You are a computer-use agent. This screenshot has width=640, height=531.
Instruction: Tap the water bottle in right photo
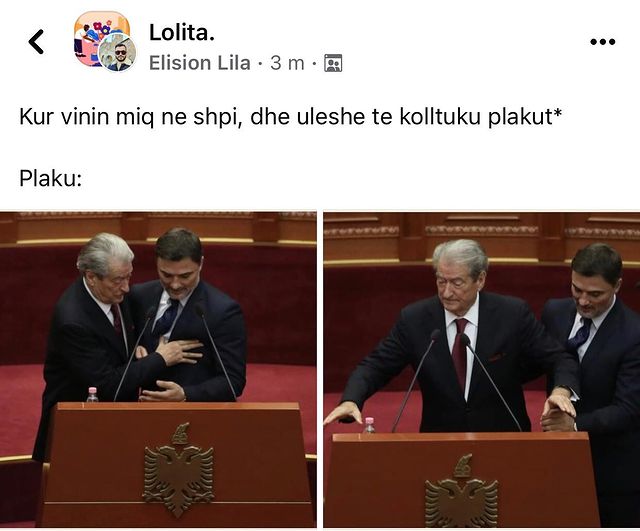pos(369,425)
